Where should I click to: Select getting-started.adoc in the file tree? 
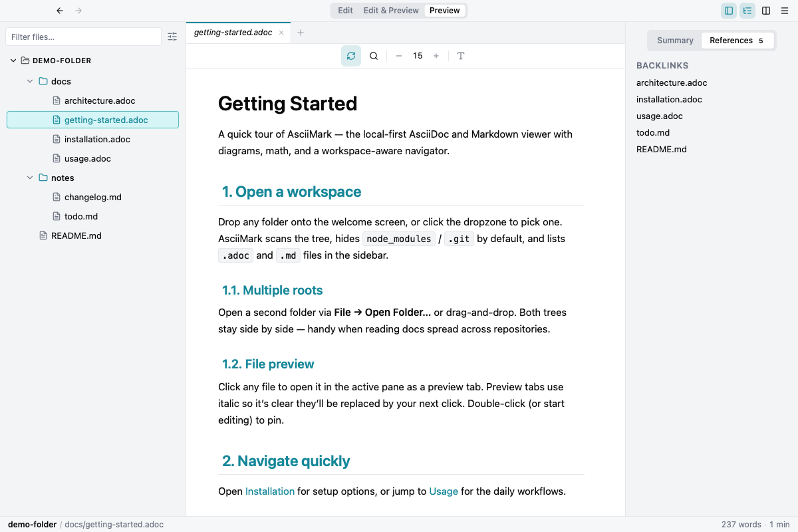coord(92,120)
